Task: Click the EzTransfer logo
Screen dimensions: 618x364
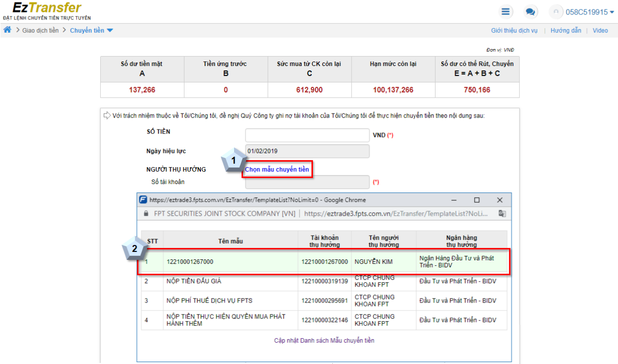Action: pos(47,10)
